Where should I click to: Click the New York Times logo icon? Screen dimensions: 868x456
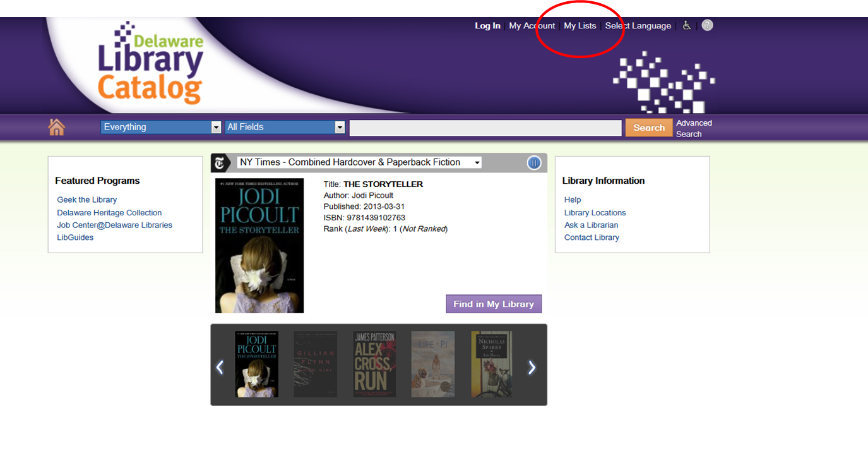coord(220,163)
